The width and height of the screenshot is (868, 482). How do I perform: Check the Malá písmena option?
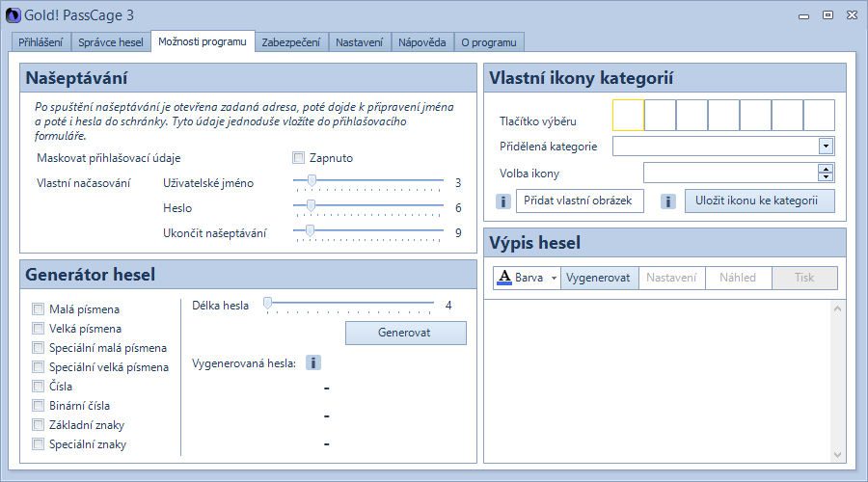[39, 309]
